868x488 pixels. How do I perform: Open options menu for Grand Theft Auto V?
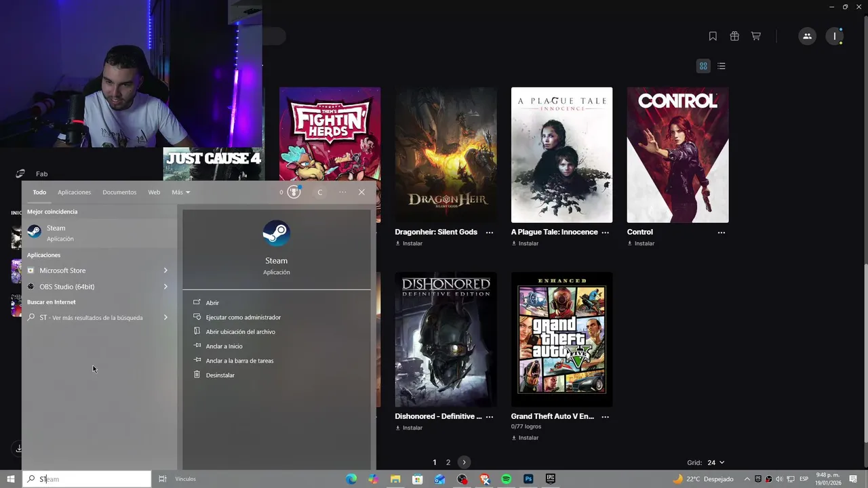coord(606,417)
